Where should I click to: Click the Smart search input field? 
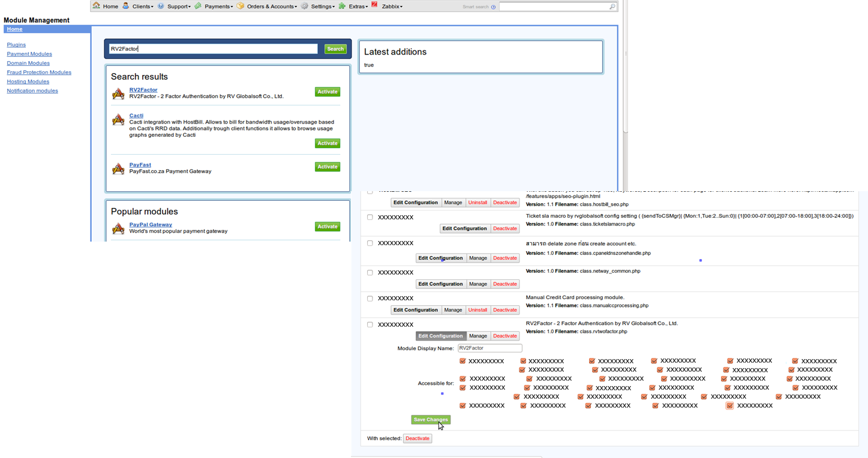(x=554, y=7)
